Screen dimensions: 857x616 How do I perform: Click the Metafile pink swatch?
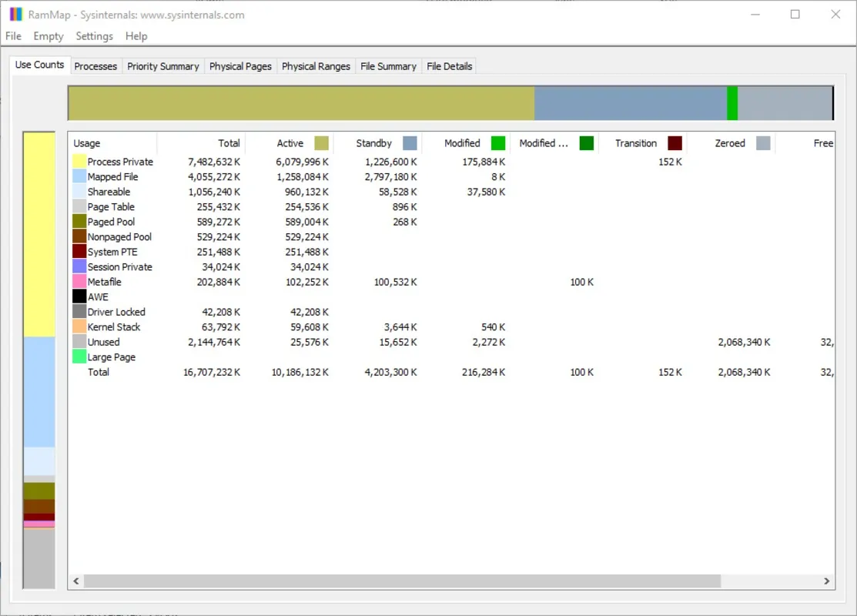point(79,282)
